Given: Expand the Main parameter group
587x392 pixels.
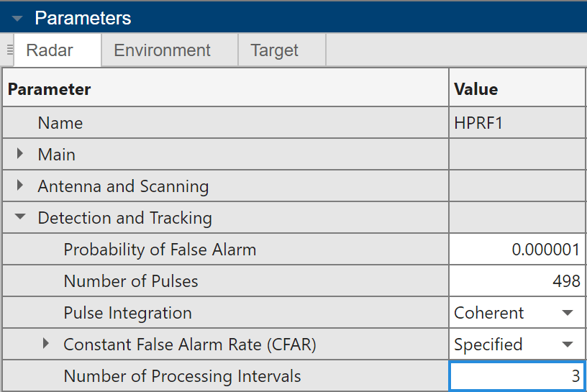Looking at the screenshot, I should click(x=21, y=154).
